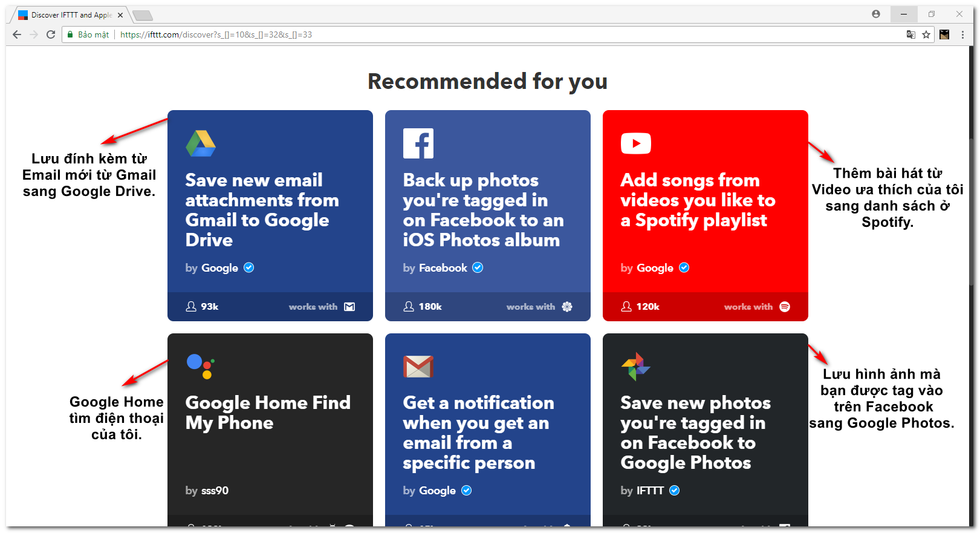Click the iOS Photos works-with icon
This screenshot has height=533, width=980.
(x=567, y=307)
